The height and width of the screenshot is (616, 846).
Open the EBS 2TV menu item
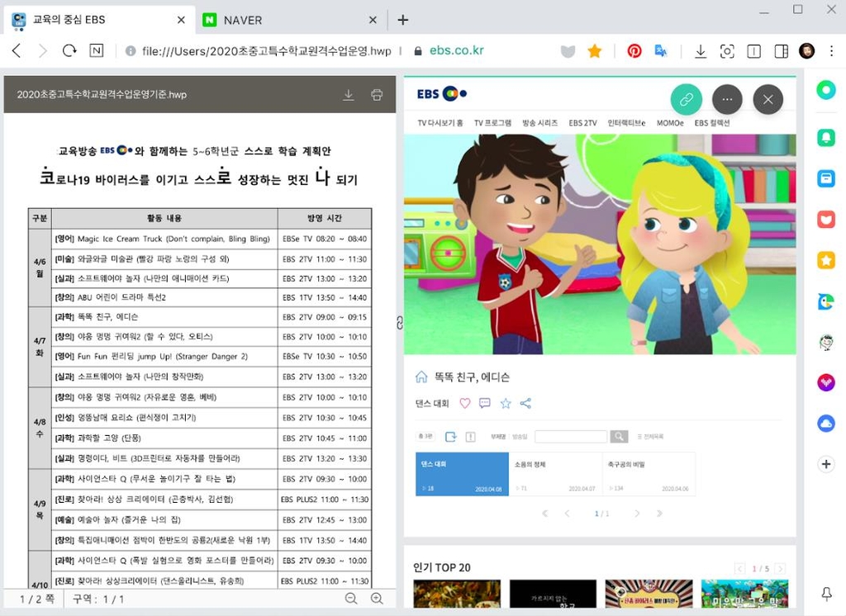tap(582, 123)
